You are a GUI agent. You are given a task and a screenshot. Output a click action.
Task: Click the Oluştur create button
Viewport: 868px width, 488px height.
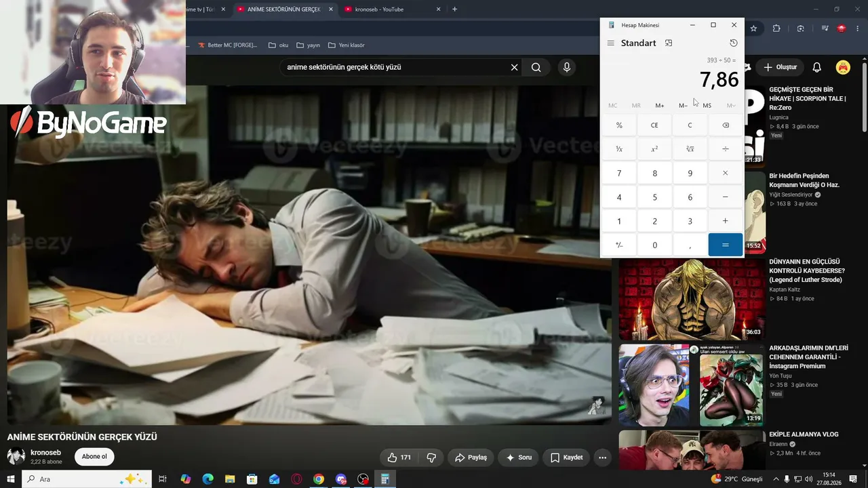pyautogui.click(x=780, y=67)
